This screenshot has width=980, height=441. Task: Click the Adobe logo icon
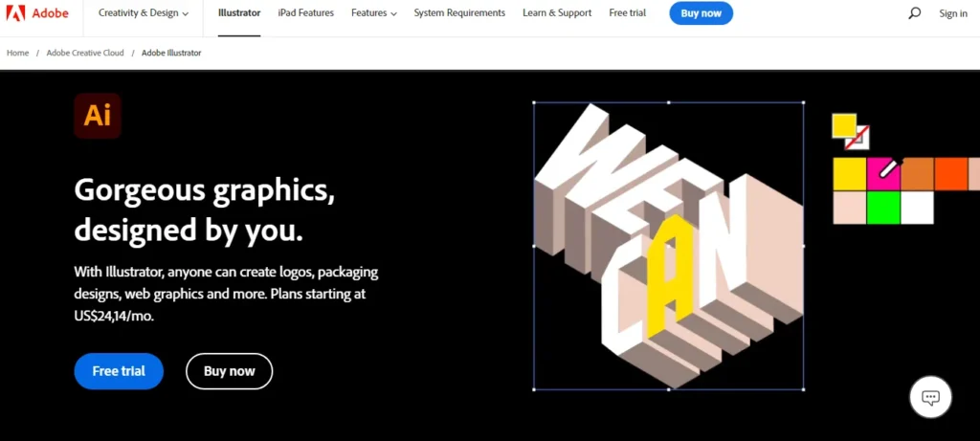tap(15, 13)
